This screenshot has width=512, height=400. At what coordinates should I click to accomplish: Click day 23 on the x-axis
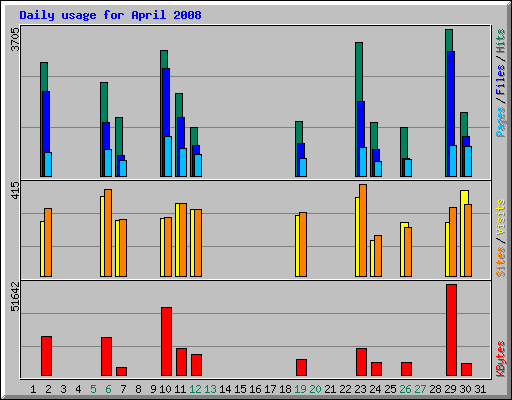tap(360, 389)
